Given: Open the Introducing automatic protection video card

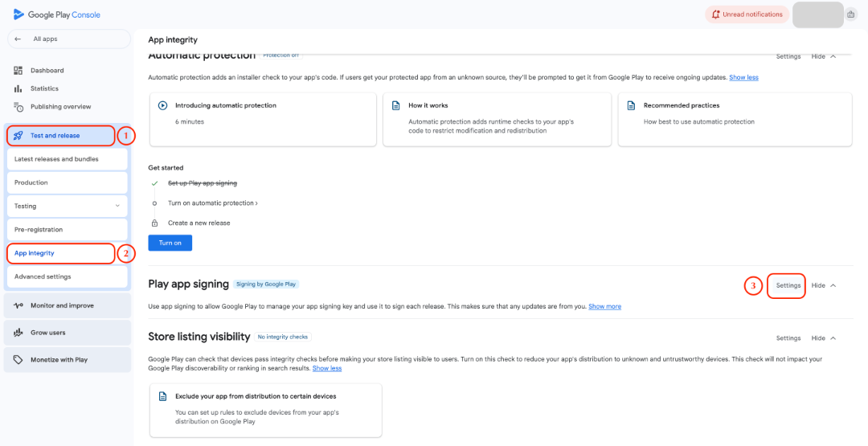Looking at the screenshot, I should [263, 120].
